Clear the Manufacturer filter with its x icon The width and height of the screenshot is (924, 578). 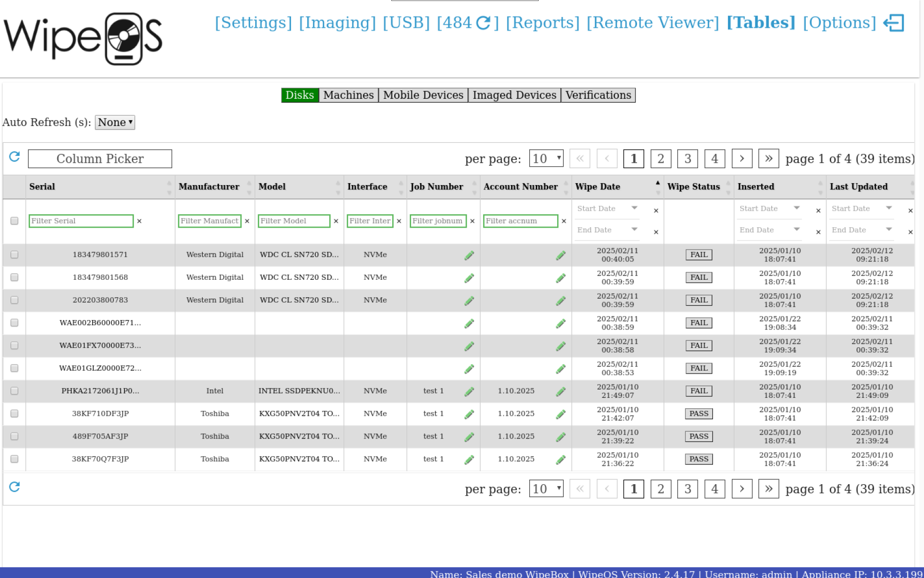(247, 221)
